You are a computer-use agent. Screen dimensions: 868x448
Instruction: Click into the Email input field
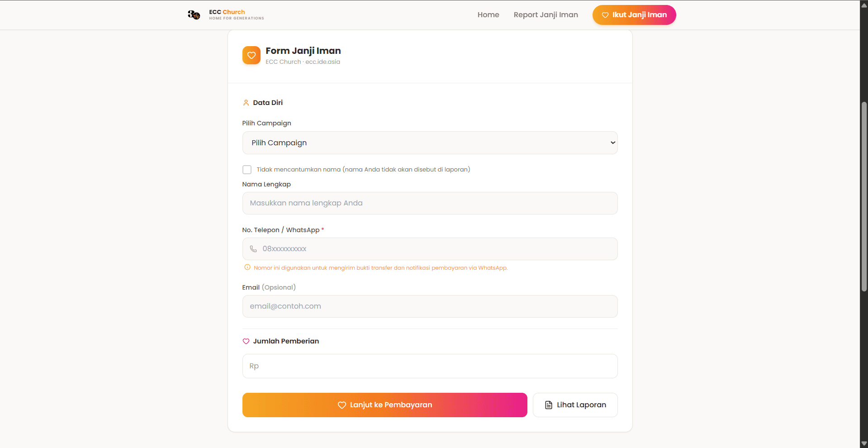click(x=430, y=306)
